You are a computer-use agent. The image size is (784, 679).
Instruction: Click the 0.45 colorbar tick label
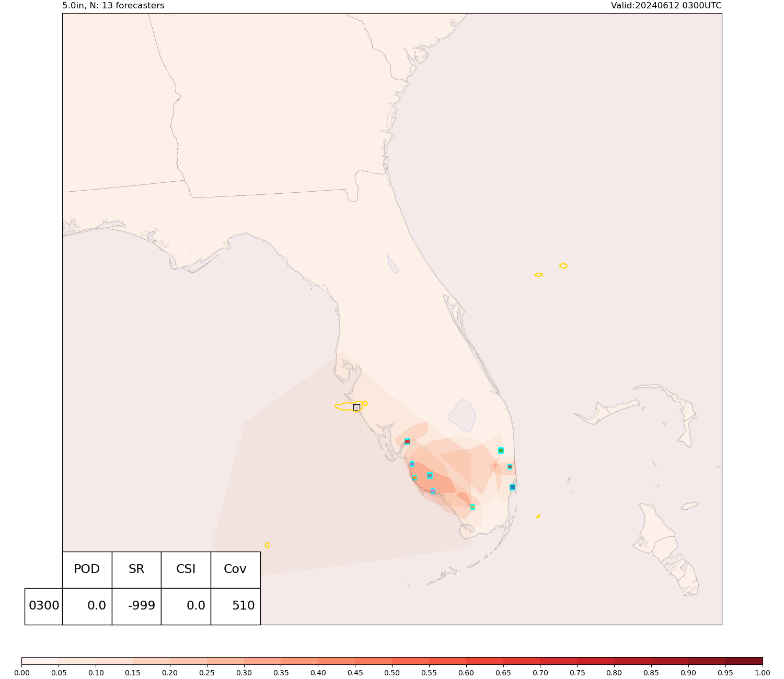click(355, 673)
